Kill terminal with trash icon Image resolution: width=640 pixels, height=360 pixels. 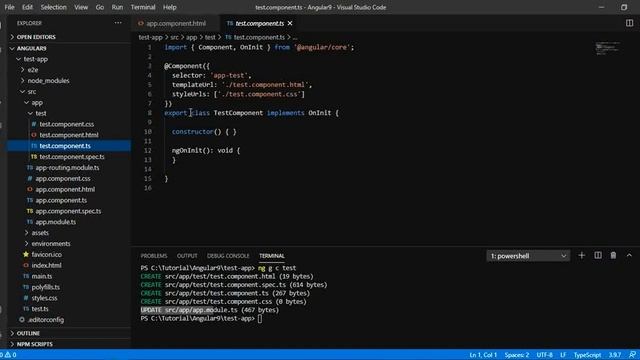tap(613, 256)
